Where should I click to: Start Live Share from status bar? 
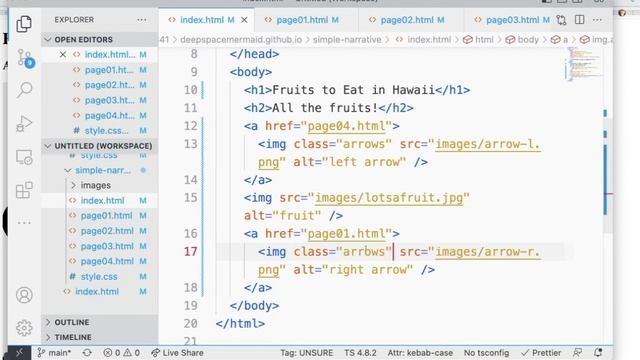[177, 353]
